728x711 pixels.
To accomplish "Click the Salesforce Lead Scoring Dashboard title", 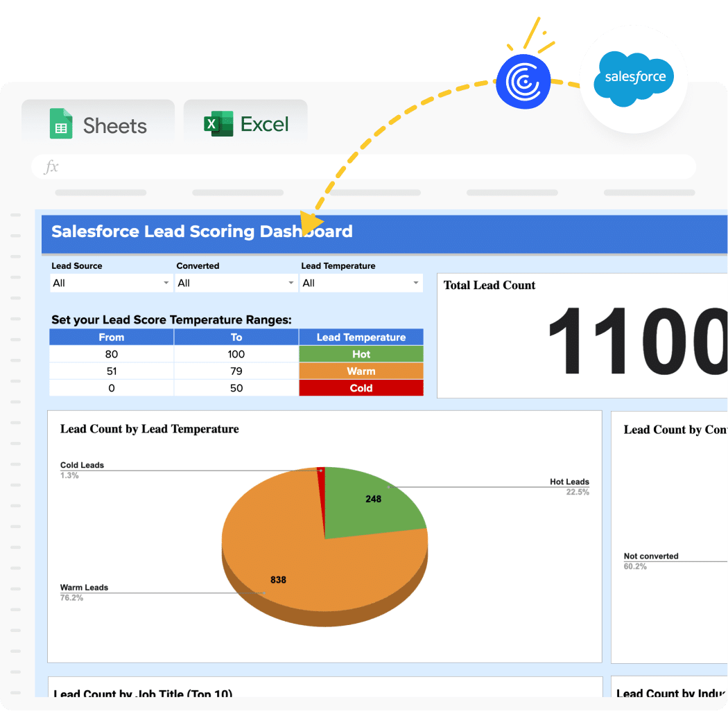I will [x=202, y=231].
